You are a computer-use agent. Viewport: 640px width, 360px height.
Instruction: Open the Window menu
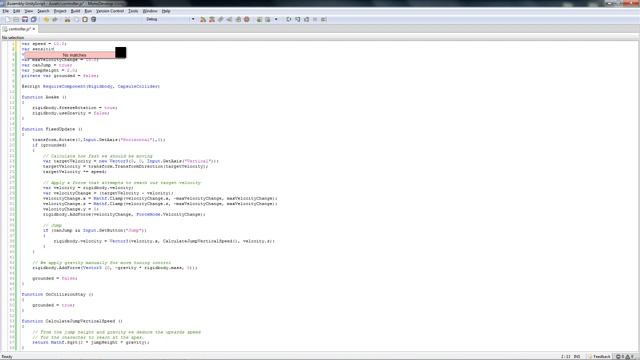point(150,11)
